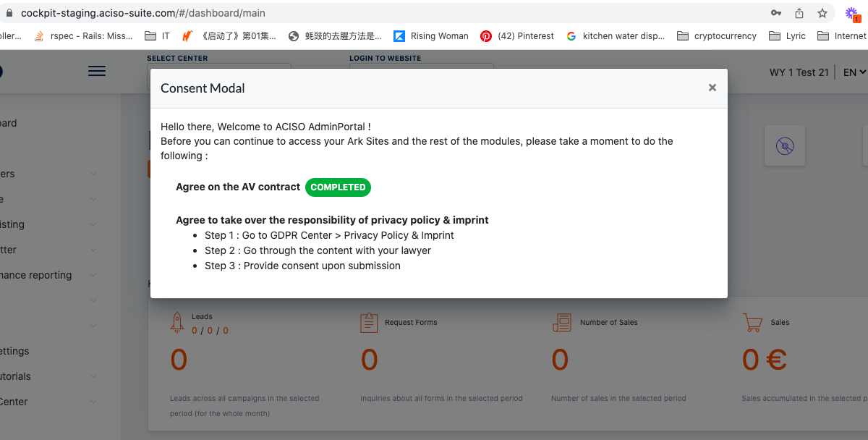Expand the performance reporting sidebar item
This screenshot has height=440, width=868.
[x=48, y=275]
